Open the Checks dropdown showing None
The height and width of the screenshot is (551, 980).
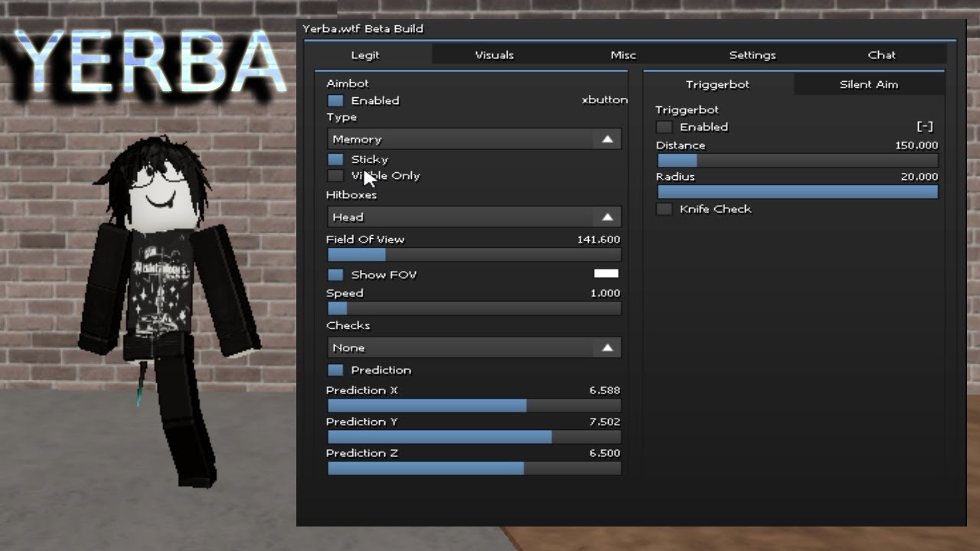click(x=474, y=347)
